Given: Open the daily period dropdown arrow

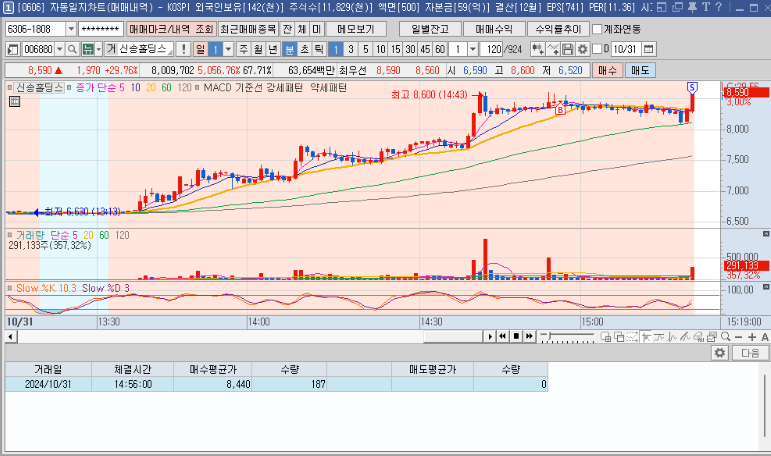Looking at the screenshot, I should [228, 49].
